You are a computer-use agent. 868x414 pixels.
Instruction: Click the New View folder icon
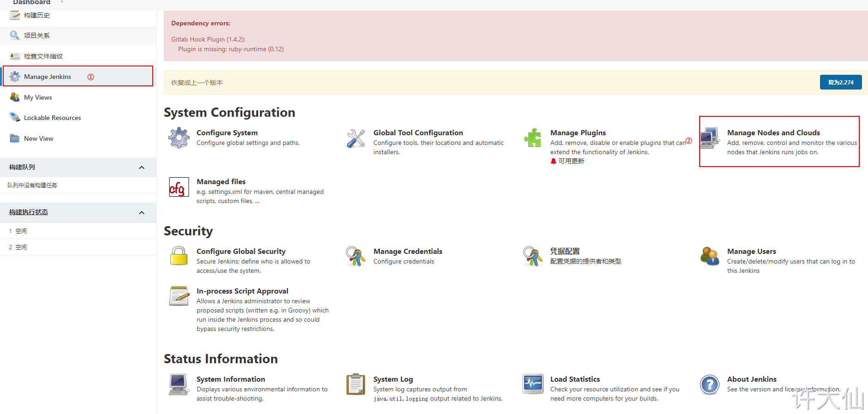click(15, 138)
